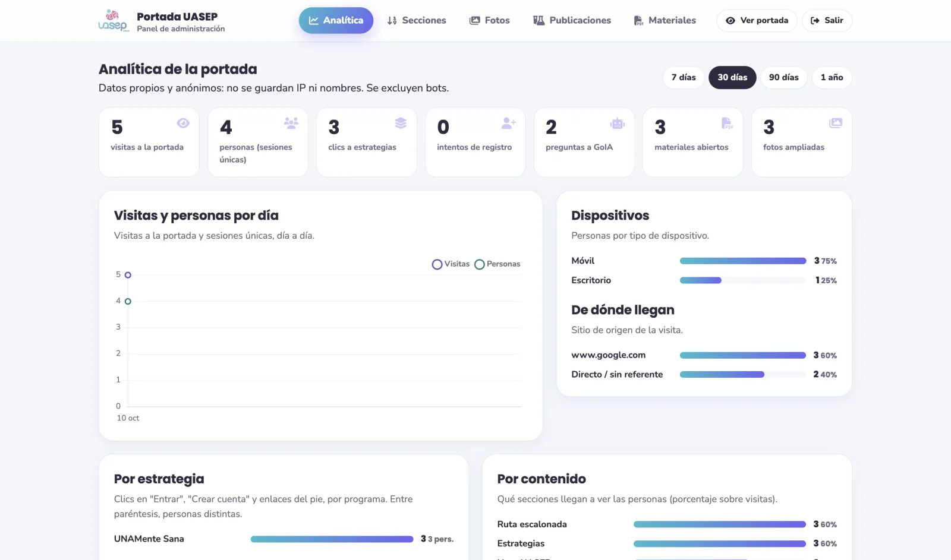The image size is (951, 560).
Task: Click the robot icon on preguntas a GoIA
Action: [618, 124]
